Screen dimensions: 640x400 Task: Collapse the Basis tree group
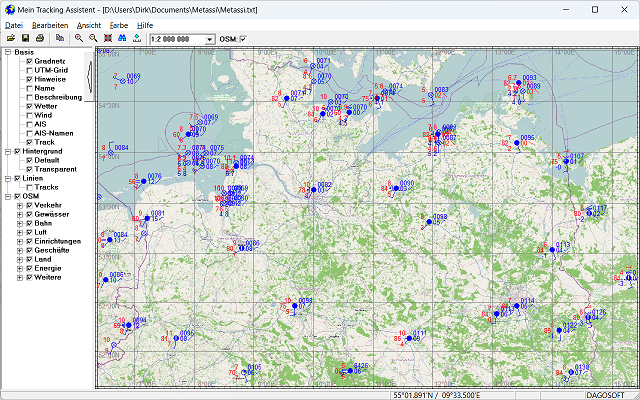[x=6, y=52]
